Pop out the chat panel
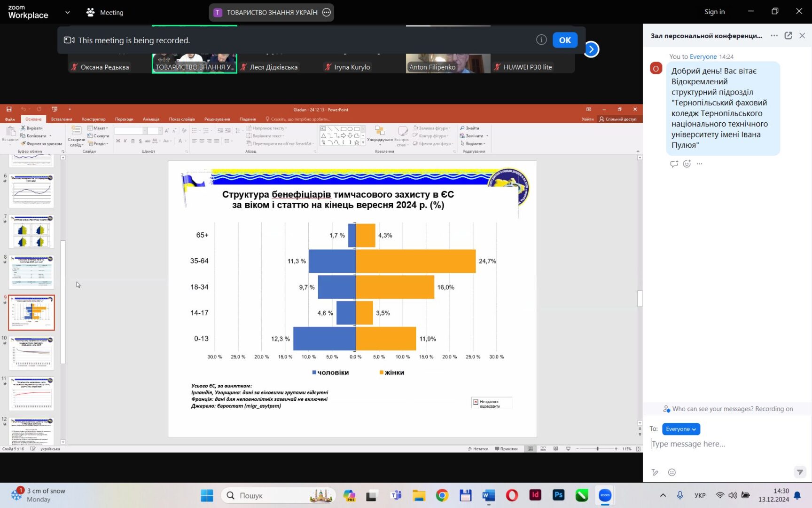 [788, 36]
